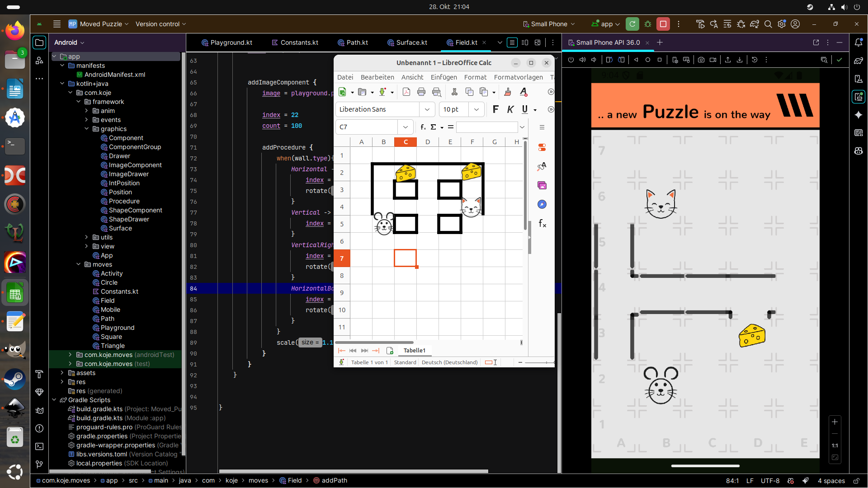Toggle italic K formatting in Calc

pos(510,109)
